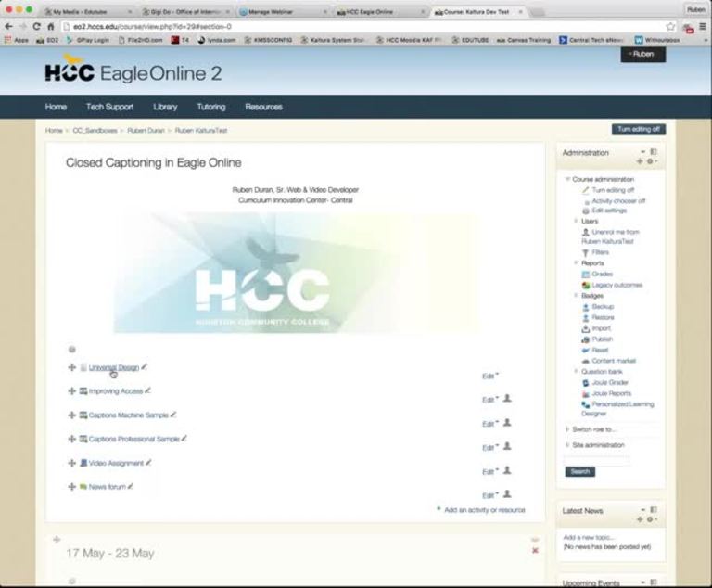Image resolution: width=712 pixels, height=588 pixels.
Task: Click the move icon beside Captions Machine Sample
Action: click(71, 415)
